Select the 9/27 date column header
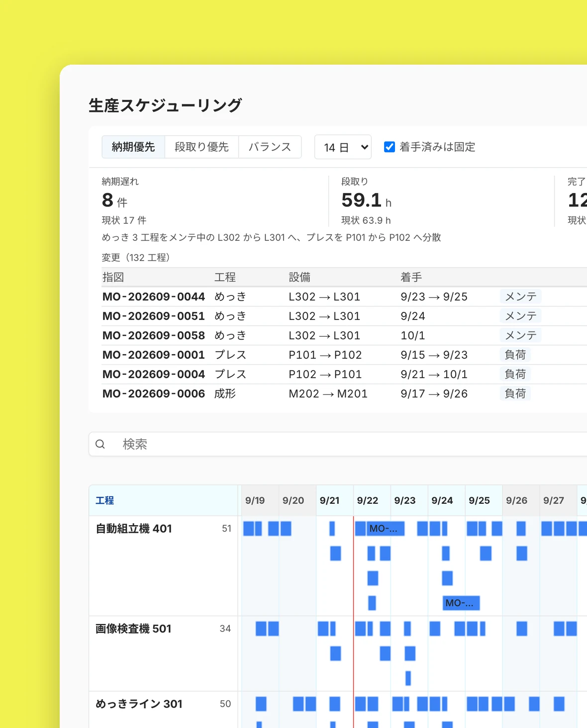 pos(558,501)
